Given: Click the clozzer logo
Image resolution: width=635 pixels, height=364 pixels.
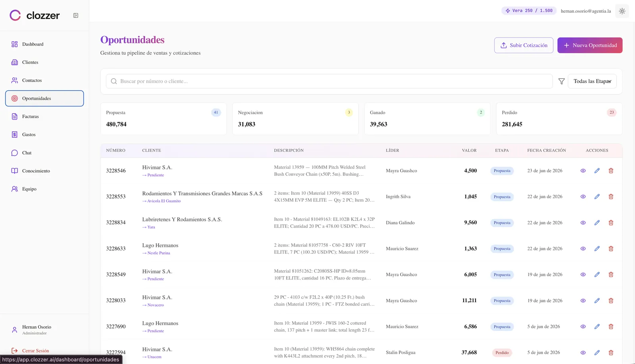Looking at the screenshot, I should pos(35,15).
